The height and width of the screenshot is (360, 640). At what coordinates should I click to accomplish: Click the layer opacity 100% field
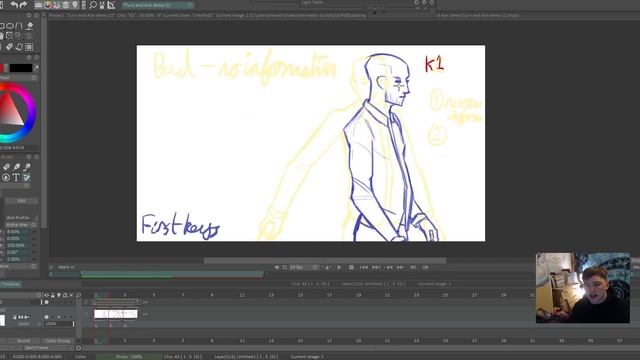pyautogui.click(x=59, y=324)
